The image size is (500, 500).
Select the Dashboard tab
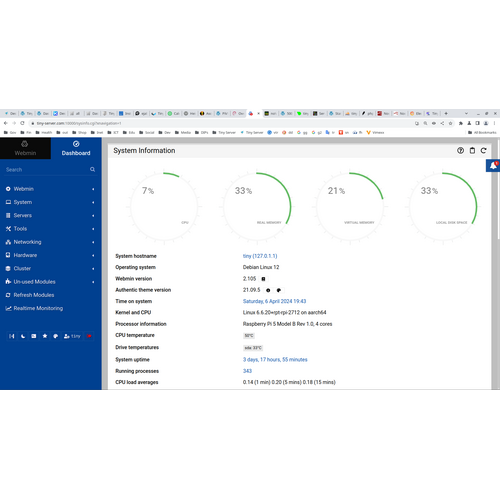tap(76, 148)
